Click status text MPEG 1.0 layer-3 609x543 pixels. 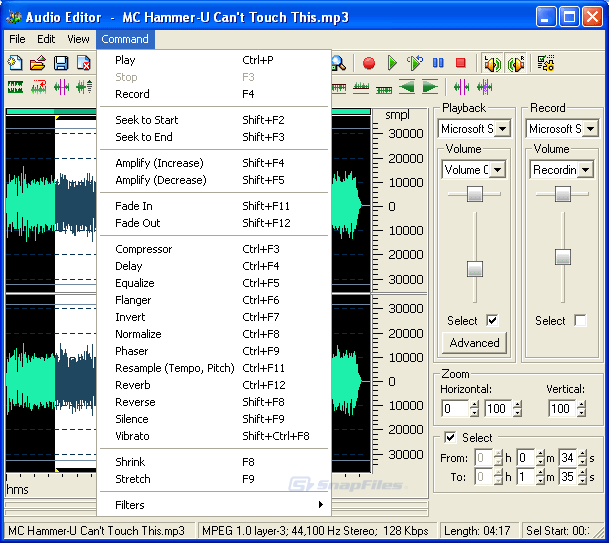[245, 531]
